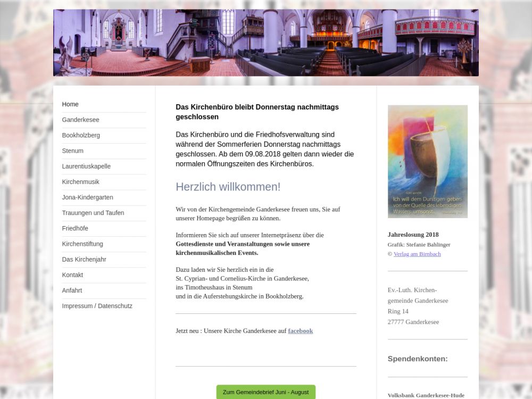Open the Stenum menu entry

coord(72,151)
